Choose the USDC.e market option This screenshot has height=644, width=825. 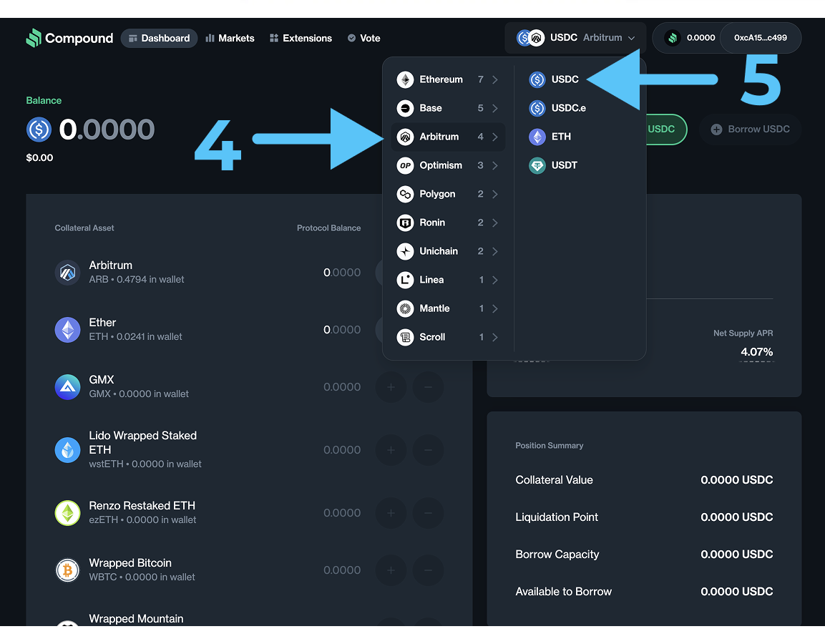568,108
